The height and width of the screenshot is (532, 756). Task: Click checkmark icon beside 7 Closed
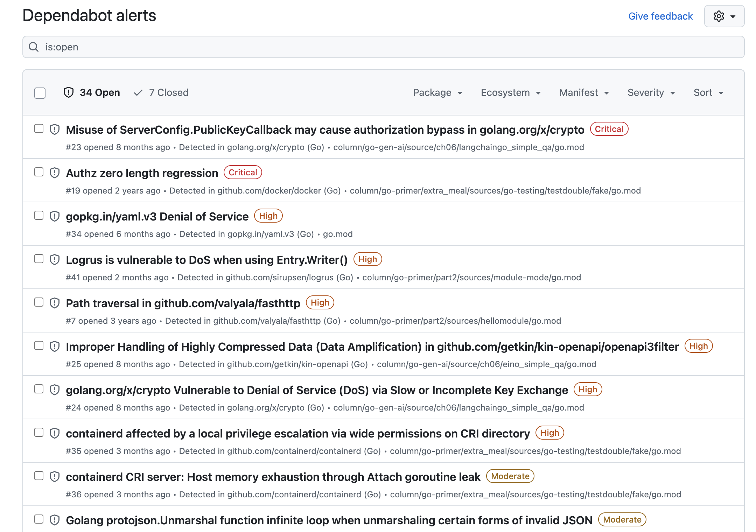click(138, 92)
